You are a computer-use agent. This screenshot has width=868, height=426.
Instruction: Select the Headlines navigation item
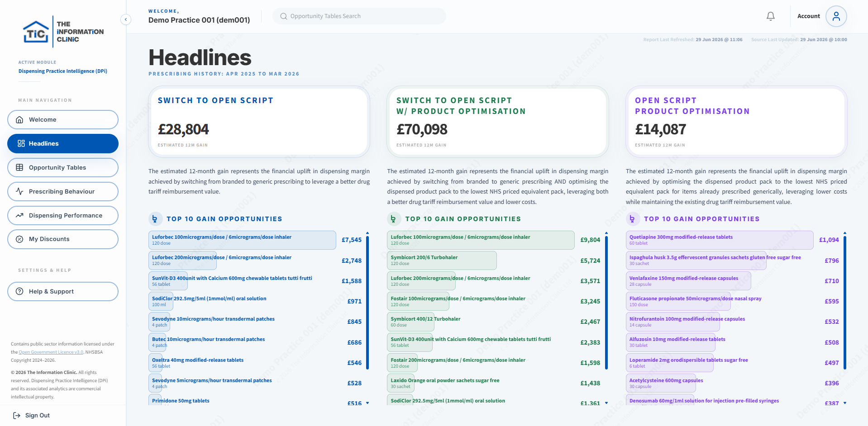coord(63,143)
